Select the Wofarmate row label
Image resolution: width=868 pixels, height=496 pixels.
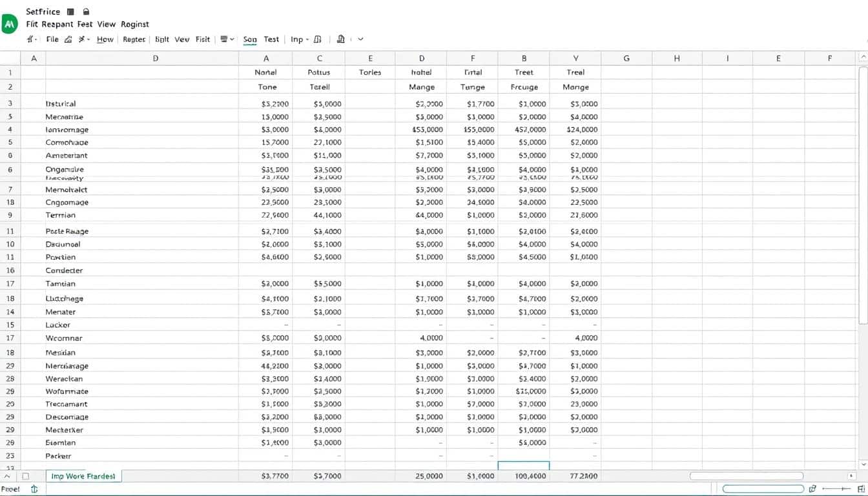tap(67, 391)
